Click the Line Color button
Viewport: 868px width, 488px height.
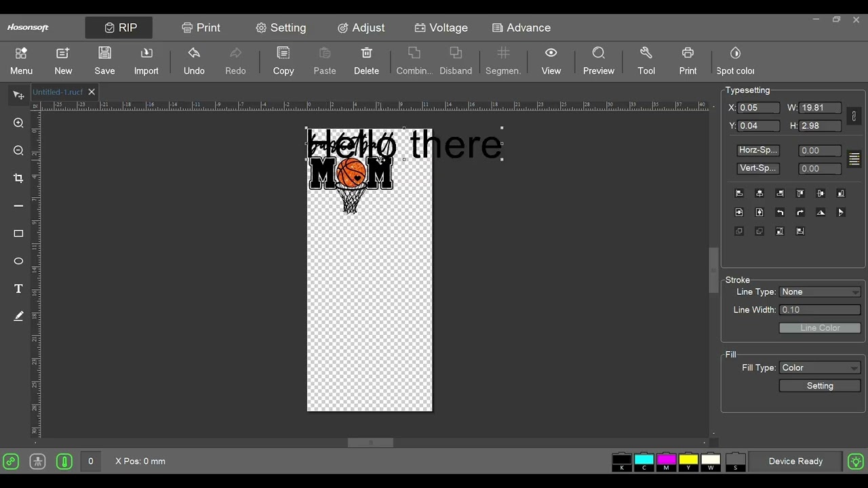point(820,328)
